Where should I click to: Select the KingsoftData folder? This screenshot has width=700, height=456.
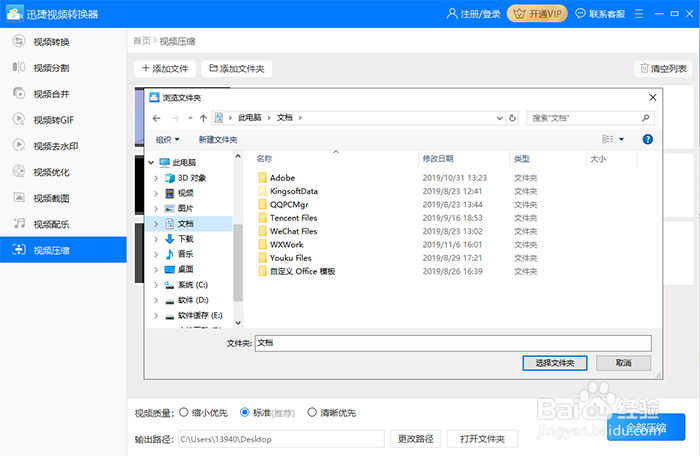[x=294, y=191]
